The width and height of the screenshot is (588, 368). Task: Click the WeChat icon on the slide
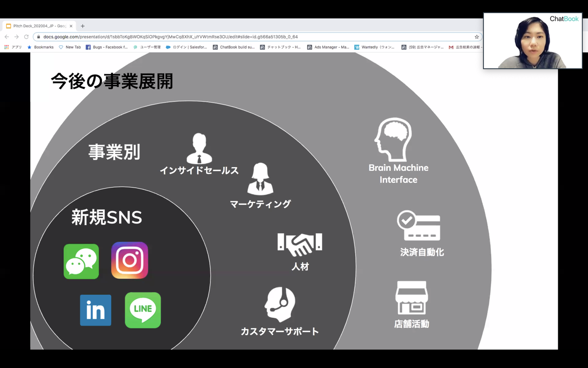tap(81, 262)
